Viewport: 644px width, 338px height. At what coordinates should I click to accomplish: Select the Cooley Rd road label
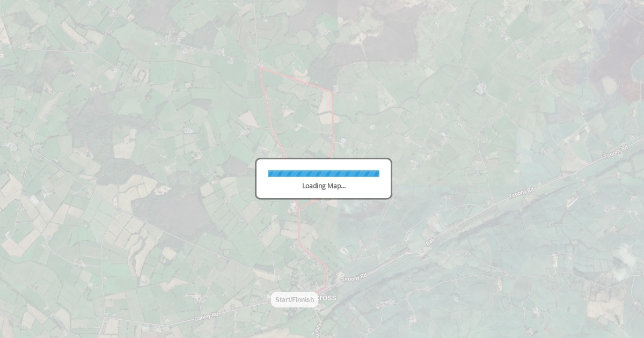pos(206,317)
